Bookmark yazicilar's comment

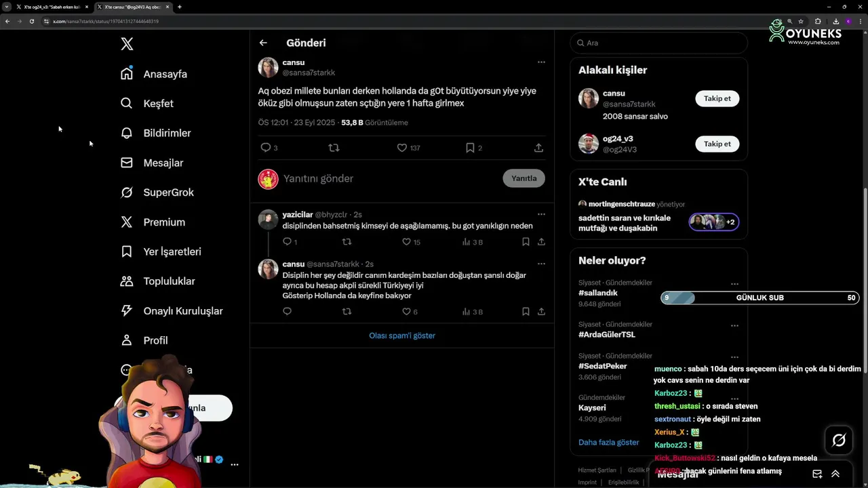pos(526,241)
